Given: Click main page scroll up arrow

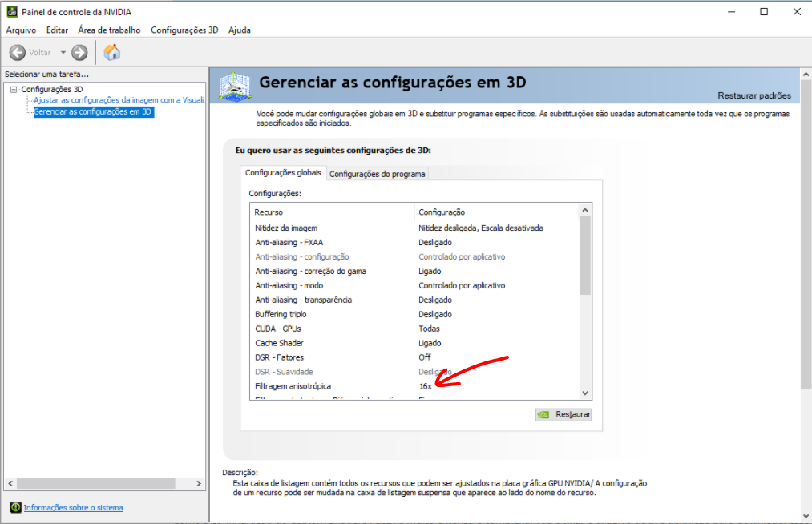Looking at the screenshot, I should point(806,74).
